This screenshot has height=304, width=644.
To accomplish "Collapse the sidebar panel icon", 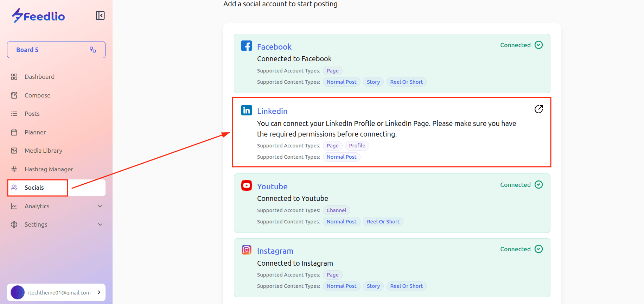I will [x=100, y=15].
